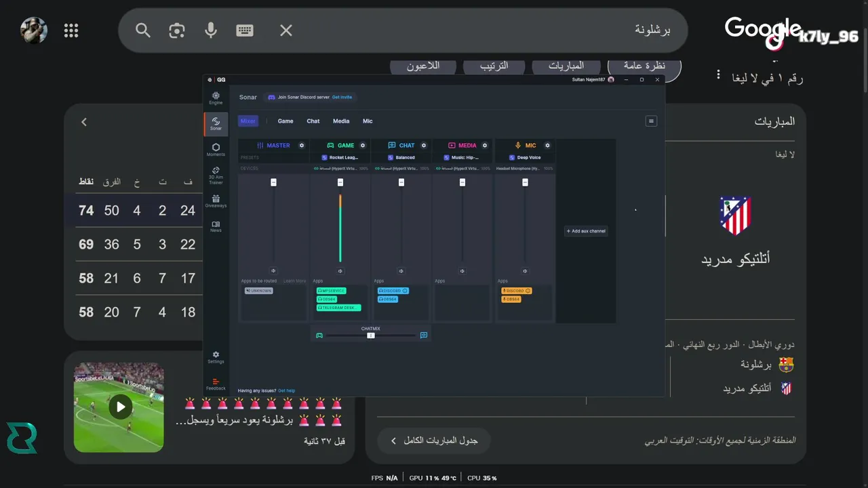Viewport: 868px width, 488px height.
Task: Adjust the MIC volume slider handle
Action: tap(525, 182)
